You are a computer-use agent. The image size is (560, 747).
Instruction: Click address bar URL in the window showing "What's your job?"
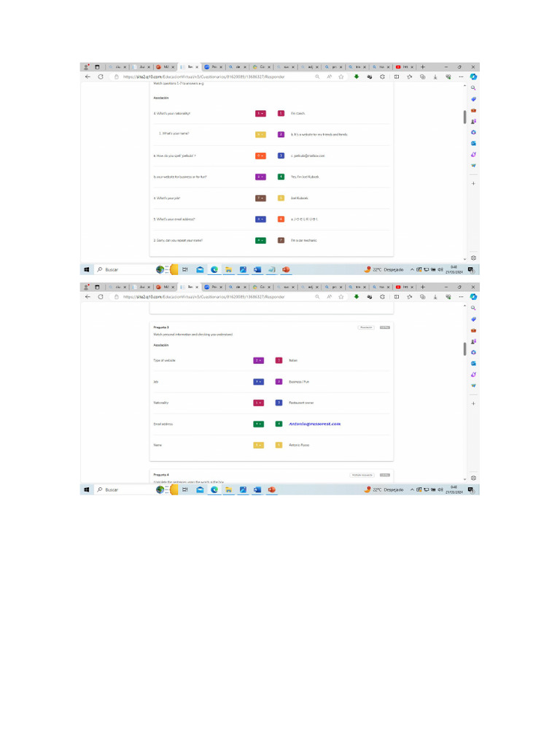click(x=204, y=77)
